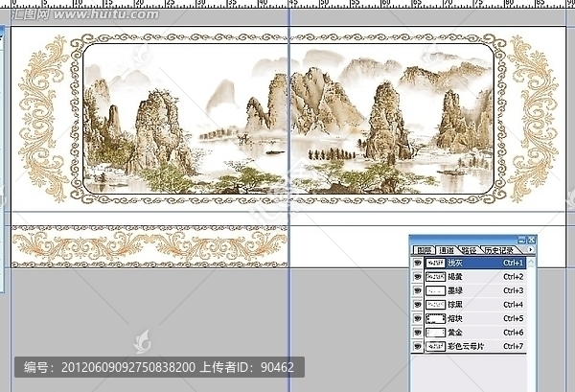Image resolution: width=575 pixels, height=392 pixels.
Task: Click the Ctrl+7 shortcut label
Action: click(x=514, y=346)
